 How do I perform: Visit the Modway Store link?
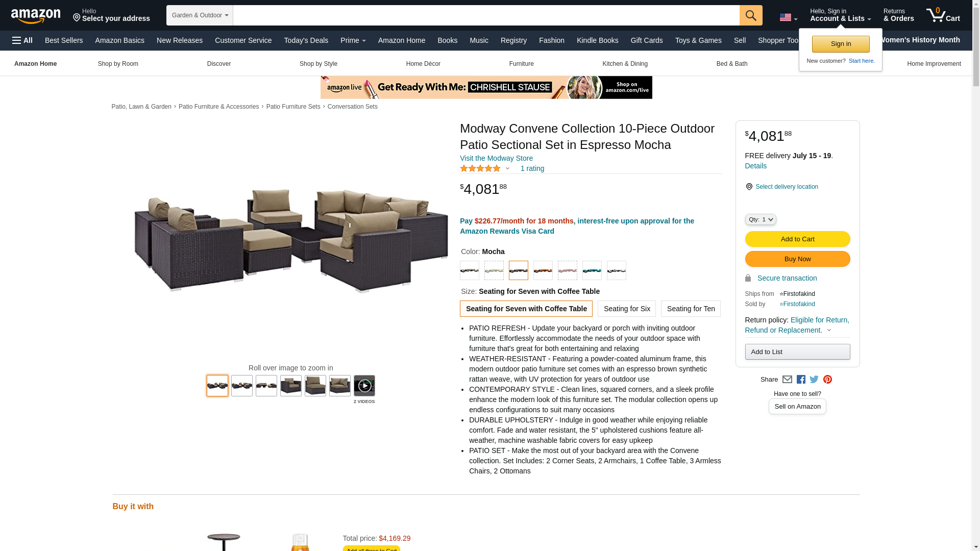coord(496,158)
